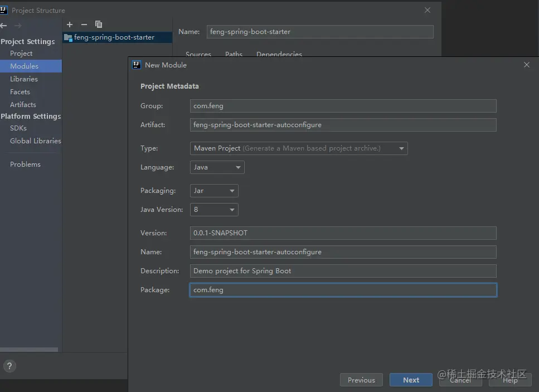Open Global Libraries under Platform Settings

tap(36, 141)
